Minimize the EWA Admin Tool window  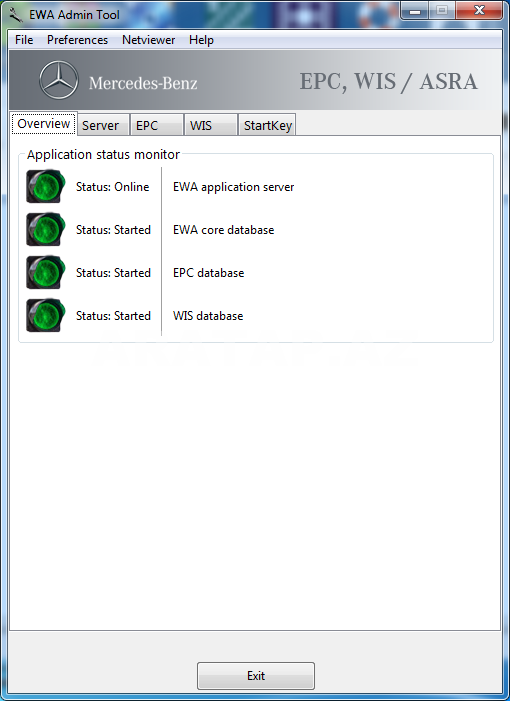(415, 10)
